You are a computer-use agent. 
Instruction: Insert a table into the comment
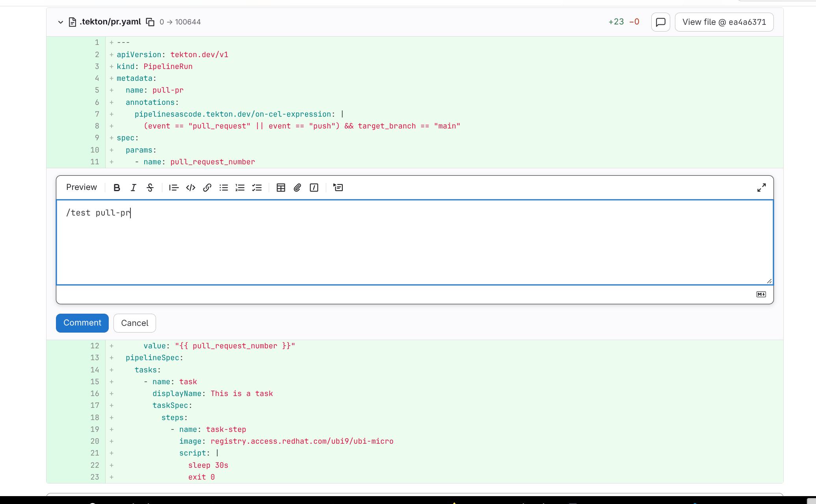[x=281, y=188]
